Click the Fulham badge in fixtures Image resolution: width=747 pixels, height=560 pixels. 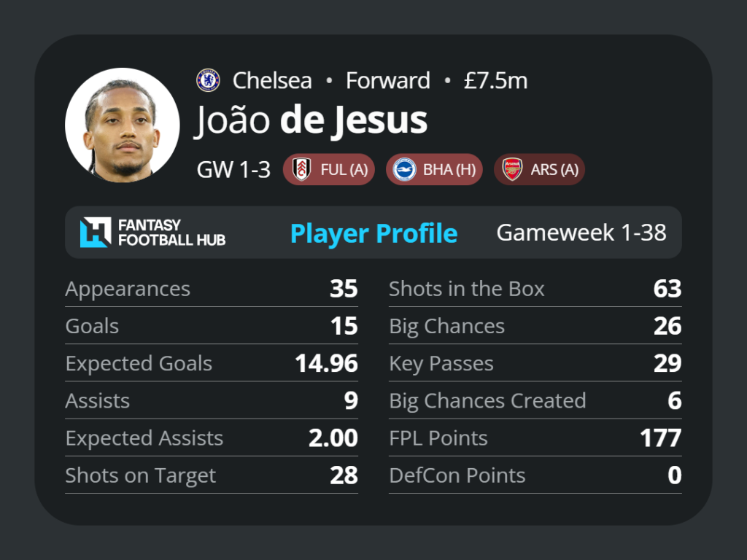(301, 169)
